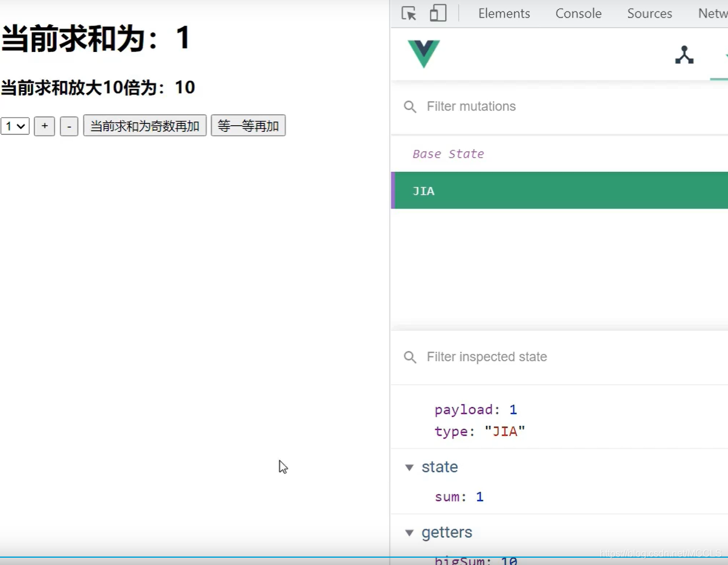Click the Vue devtools logo
Screen dimensions: 728x565
(423, 54)
